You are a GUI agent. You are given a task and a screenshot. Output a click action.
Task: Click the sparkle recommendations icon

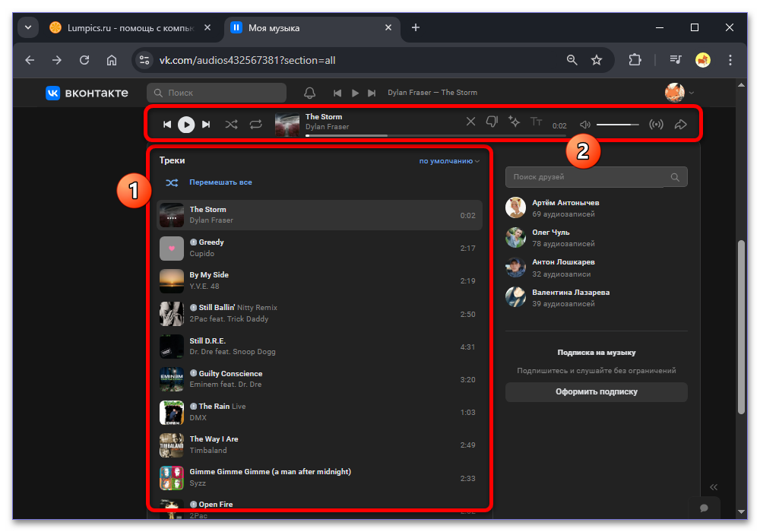(515, 122)
